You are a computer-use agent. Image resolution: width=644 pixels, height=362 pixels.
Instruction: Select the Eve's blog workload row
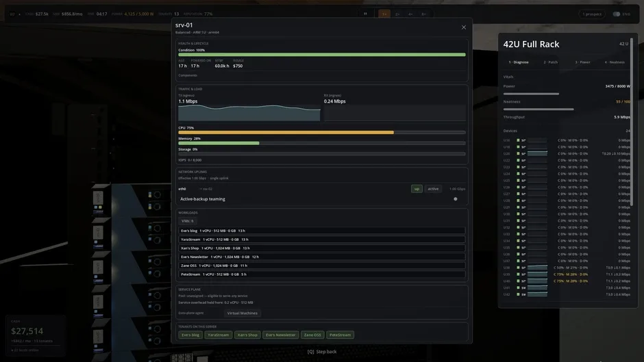click(322, 231)
